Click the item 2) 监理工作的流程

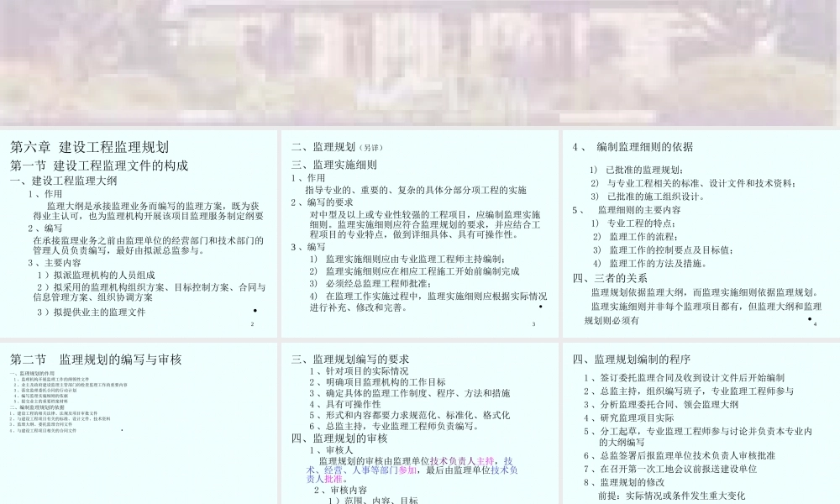click(635, 237)
